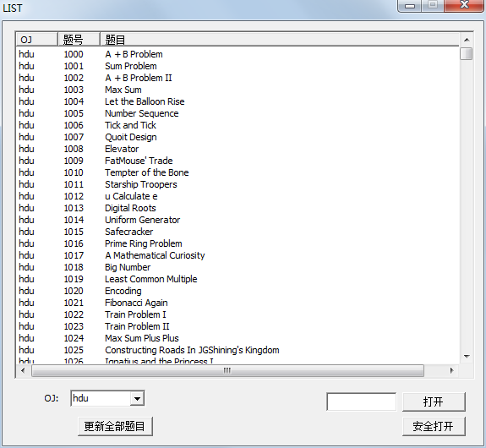Image resolution: width=486 pixels, height=448 pixels.
Task: Sort the list by the OJ column header
Action: click(36, 40)
